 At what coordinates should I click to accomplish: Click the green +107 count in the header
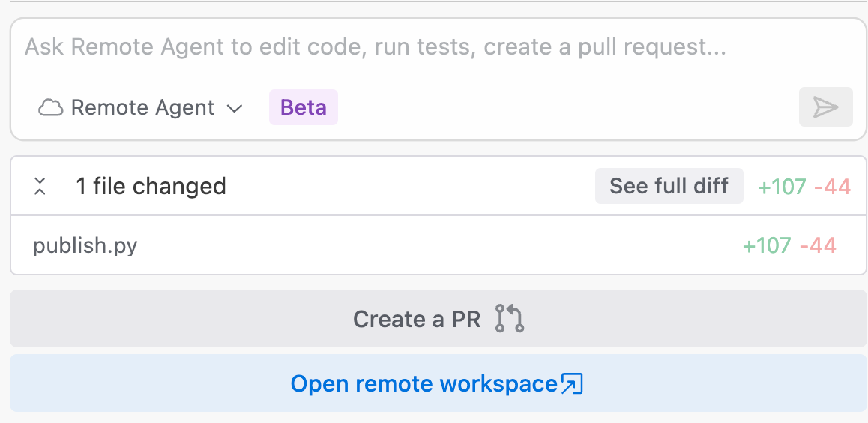(782, 187)
